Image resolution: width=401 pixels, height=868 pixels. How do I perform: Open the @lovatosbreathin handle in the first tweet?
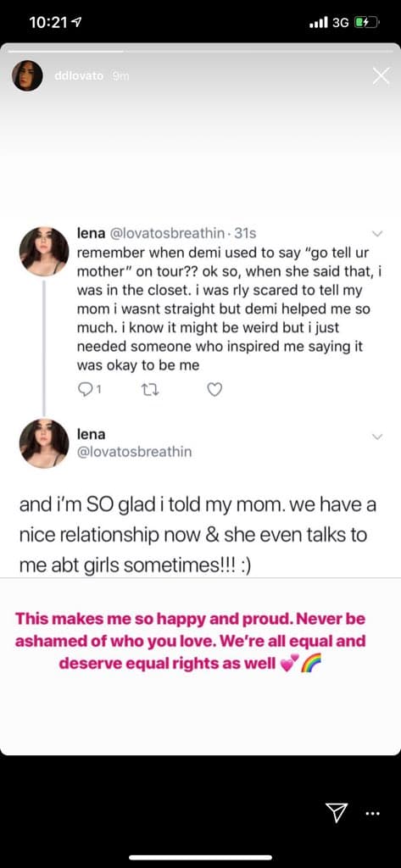click(x=169, y=233)
